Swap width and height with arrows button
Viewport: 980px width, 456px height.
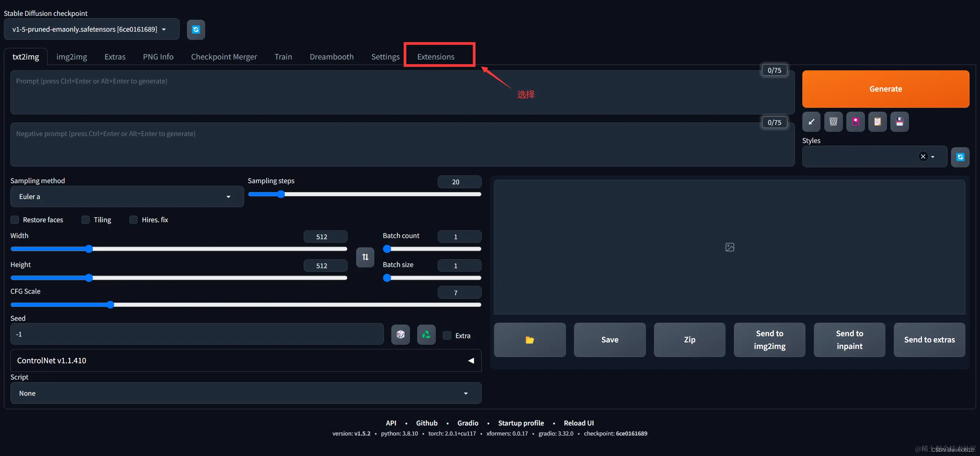coord(365,257)
